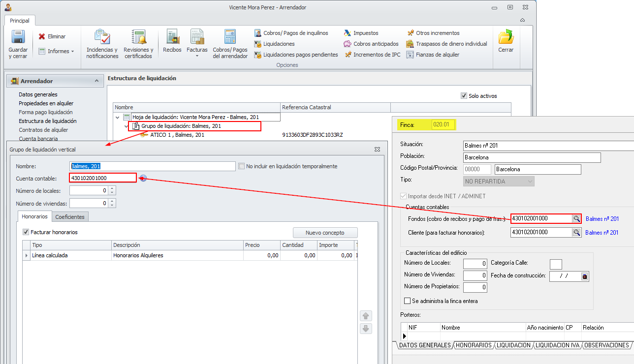Click the Eliminar red X icon
Screen dimensions: 634x364
click(x=42, y=36)
